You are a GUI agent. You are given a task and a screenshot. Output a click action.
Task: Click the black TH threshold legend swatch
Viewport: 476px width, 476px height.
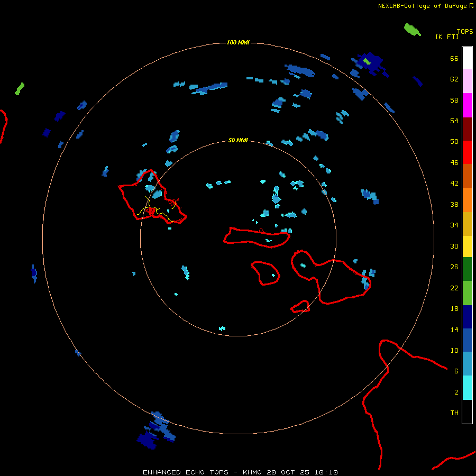click(467, 411)
